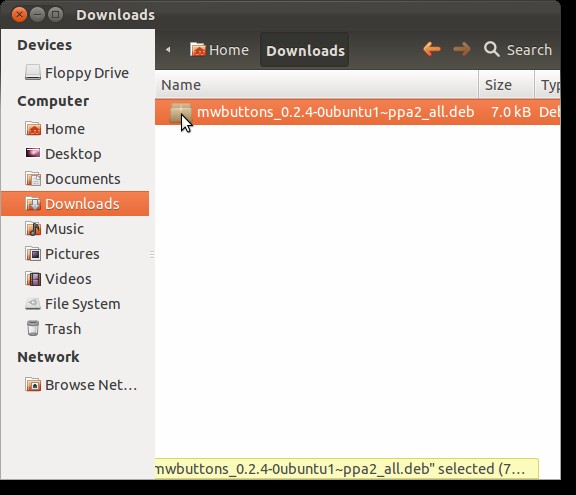Open the File System label in sidebar
The width and height of the screenshot is (576, 495).
(83, 304)
